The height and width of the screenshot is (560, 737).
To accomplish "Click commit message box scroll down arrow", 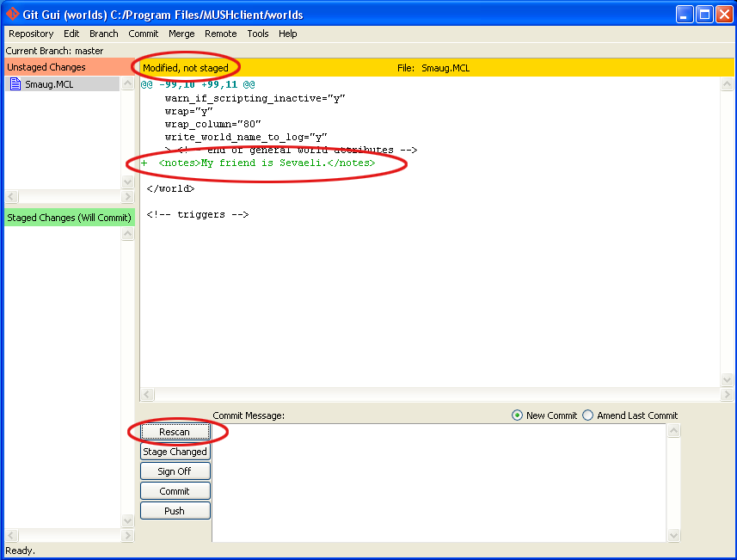I will (x=673, y=535).
